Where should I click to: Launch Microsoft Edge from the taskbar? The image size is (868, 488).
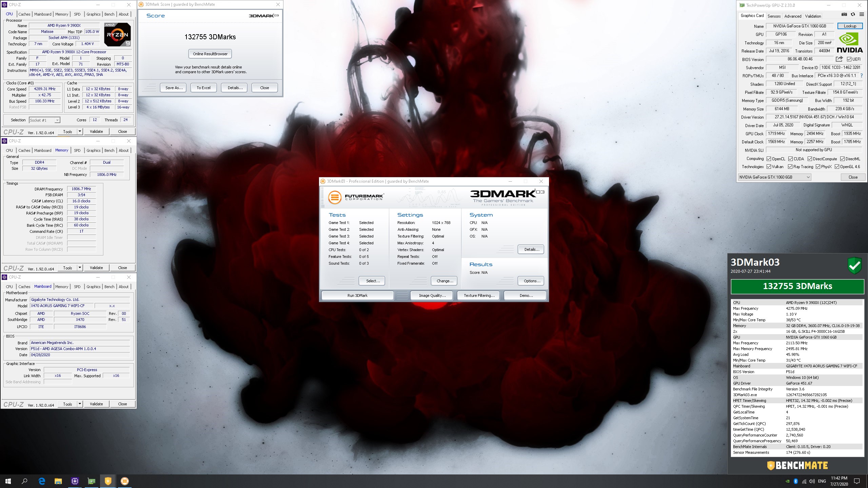point(42,481)
